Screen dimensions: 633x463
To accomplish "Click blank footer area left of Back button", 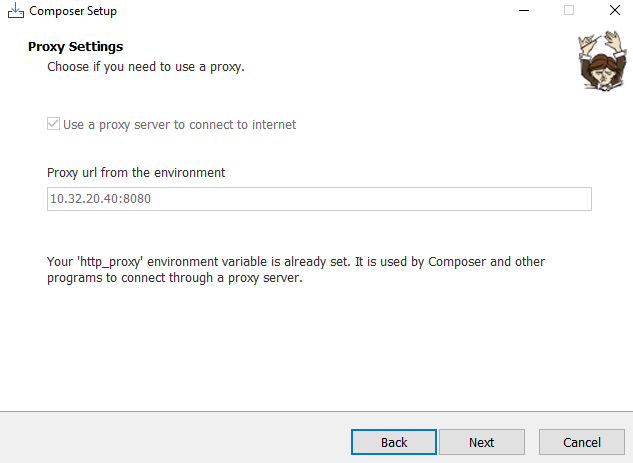I will [170, 440].
